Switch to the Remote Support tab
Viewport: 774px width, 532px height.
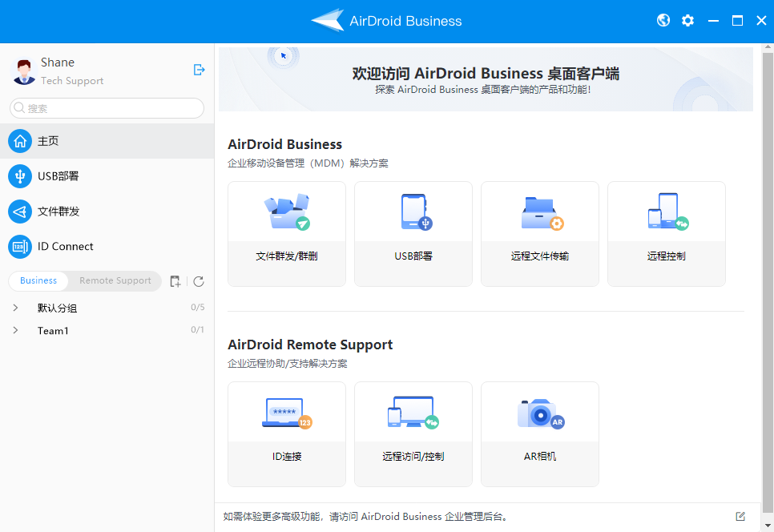point(115,280)
